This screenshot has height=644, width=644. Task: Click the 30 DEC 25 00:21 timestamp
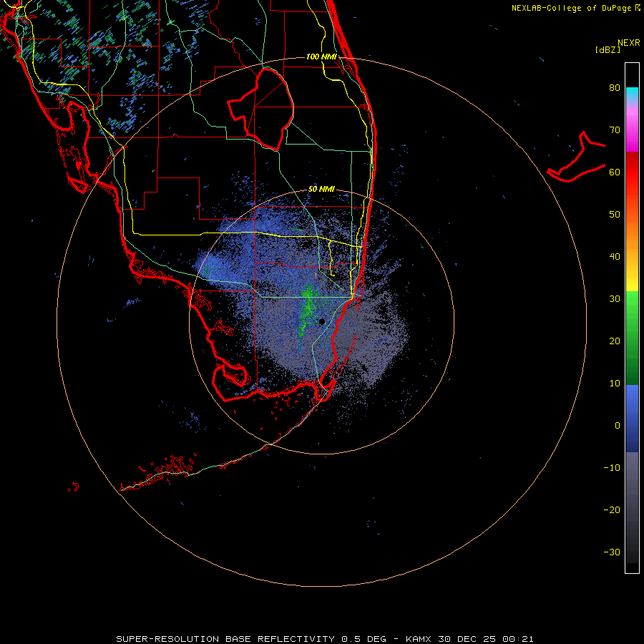coord(486,639)
